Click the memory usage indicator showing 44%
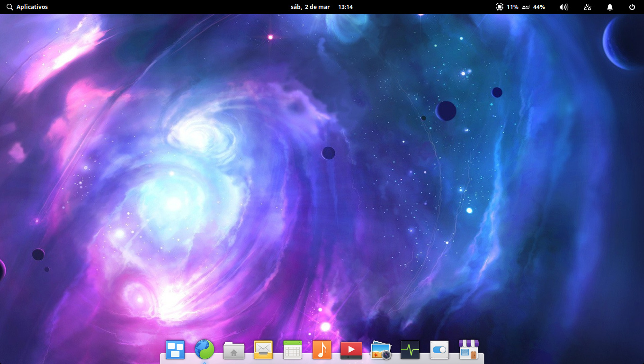This screenshot has width=644, height=364. point(534,7)
